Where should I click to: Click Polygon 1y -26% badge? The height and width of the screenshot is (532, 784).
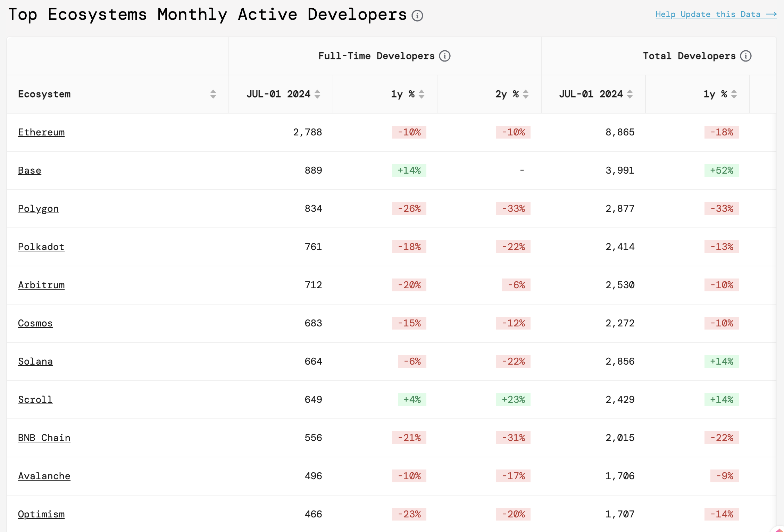coord(409,209)
